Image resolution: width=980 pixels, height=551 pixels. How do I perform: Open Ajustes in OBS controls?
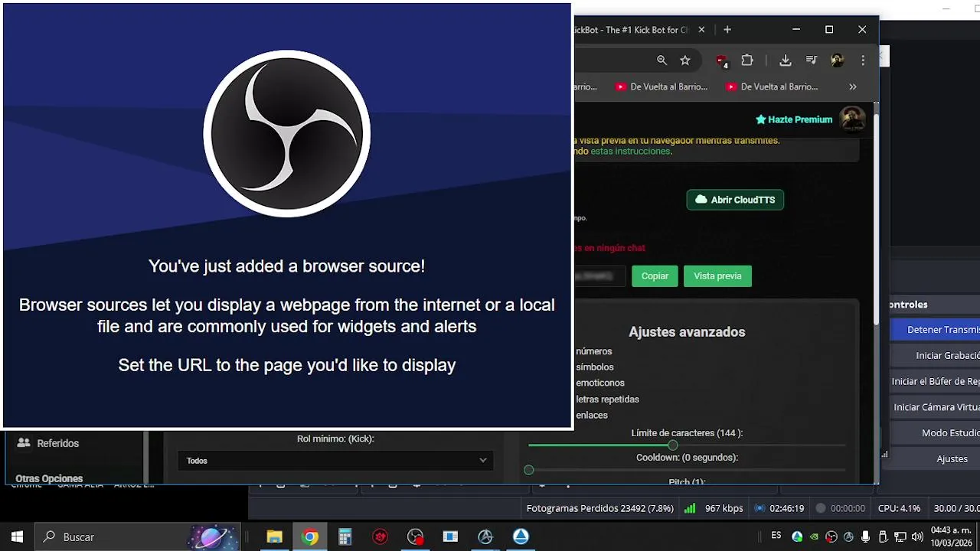(936, 459)
